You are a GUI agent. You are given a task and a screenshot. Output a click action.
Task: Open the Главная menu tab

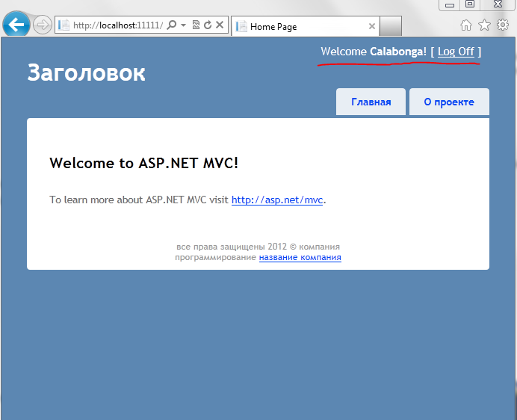pyautogui.click(x=371, y=102)
